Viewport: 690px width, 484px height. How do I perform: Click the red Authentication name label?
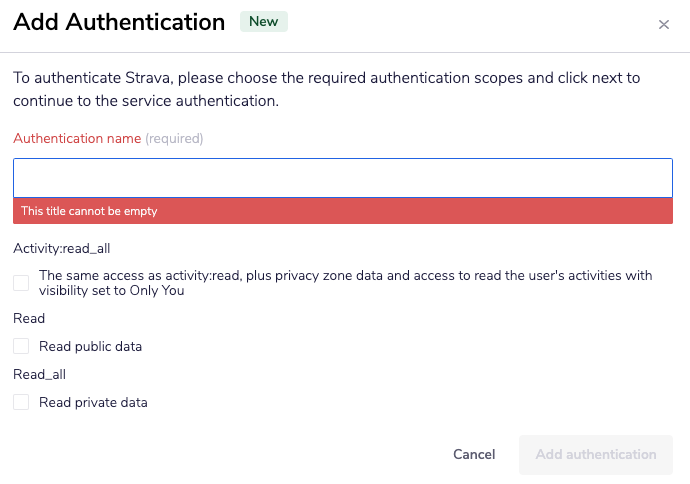(x=77, y=139)
